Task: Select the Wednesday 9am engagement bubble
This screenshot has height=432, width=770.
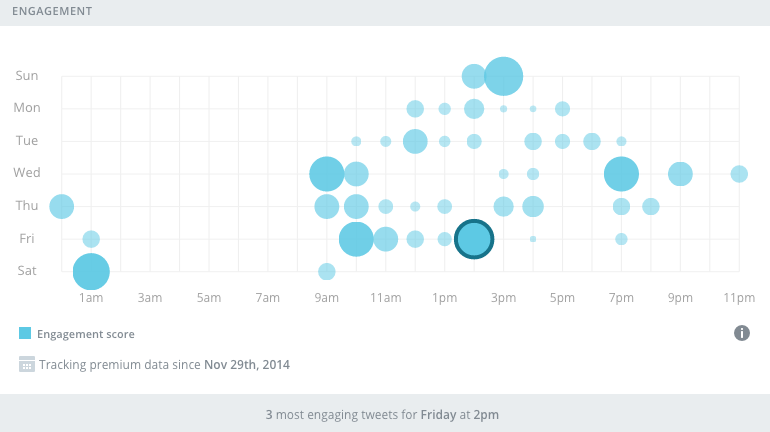Action: [x=327, y=174]
